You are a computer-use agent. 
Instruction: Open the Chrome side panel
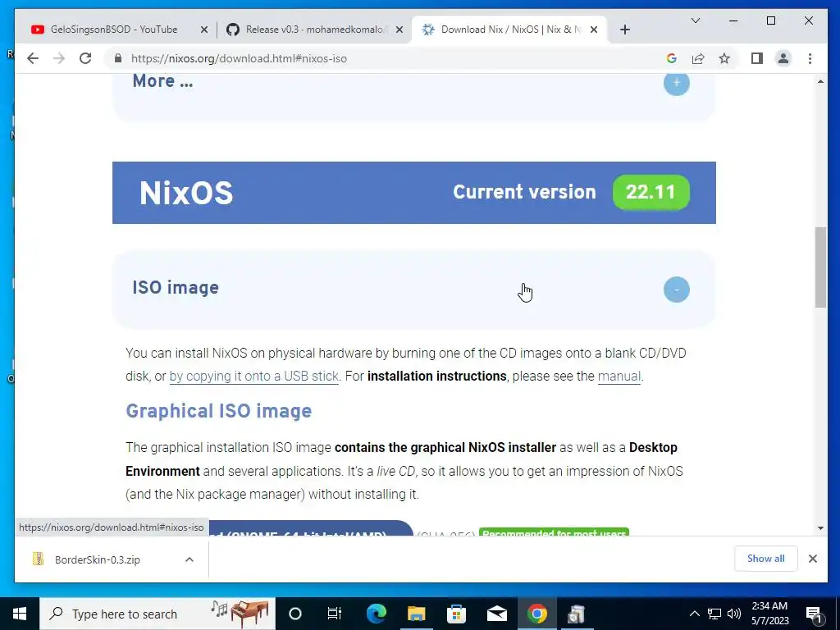pyautogui.click(x=756, y=58)
